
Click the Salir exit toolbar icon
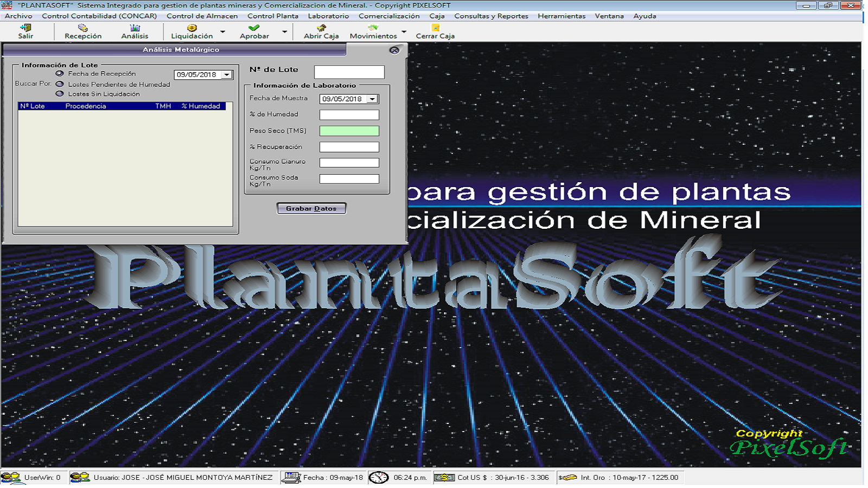click(x=25, y=28)
